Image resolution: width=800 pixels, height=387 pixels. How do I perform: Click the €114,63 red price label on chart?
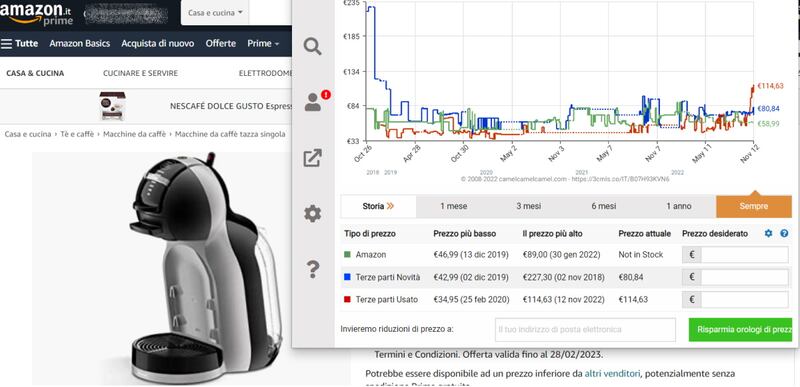[770, 86]
